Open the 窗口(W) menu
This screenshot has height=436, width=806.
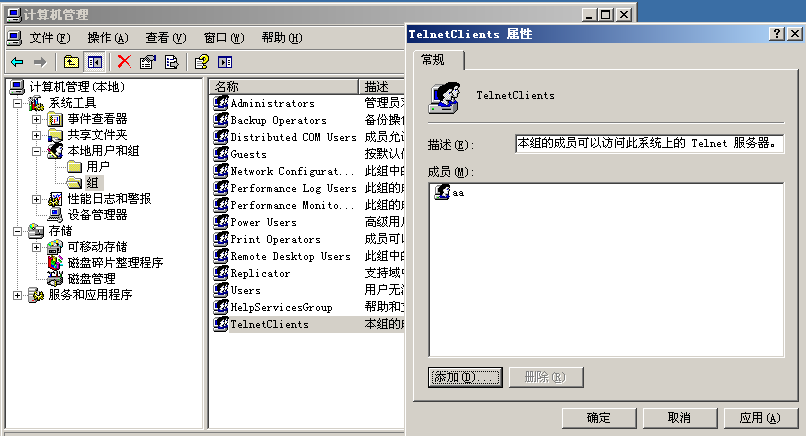[224, 38]
